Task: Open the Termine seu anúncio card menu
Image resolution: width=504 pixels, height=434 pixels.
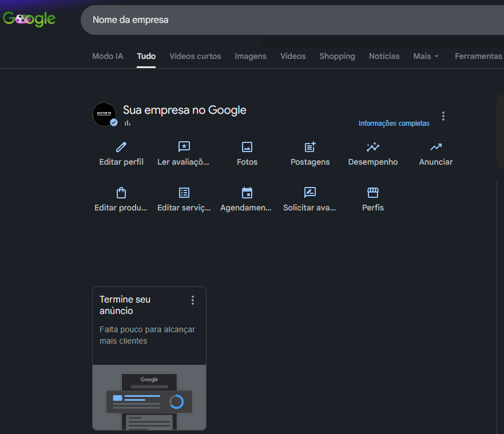Action: (x=193, y=300)
